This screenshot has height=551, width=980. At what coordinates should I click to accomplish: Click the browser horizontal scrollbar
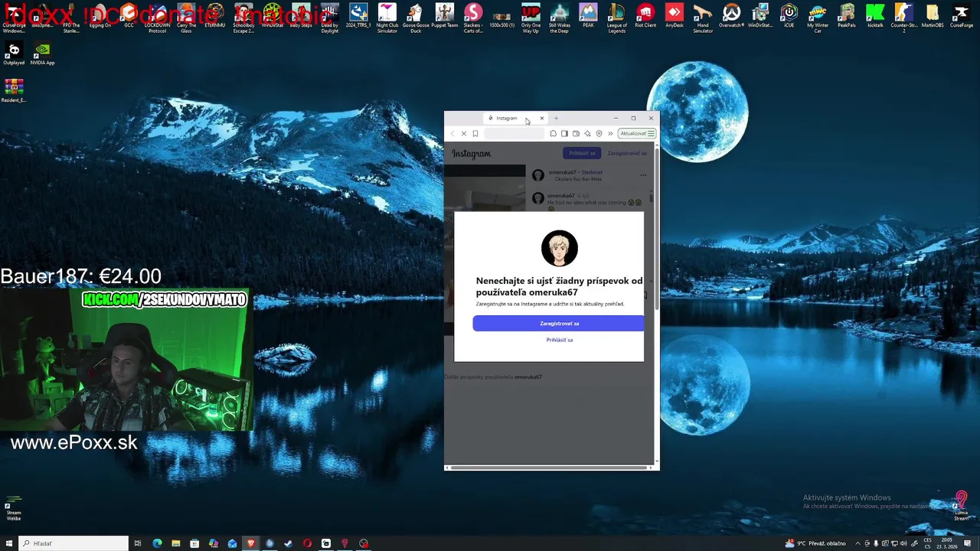pyautogui.click(x=550, y=467)
